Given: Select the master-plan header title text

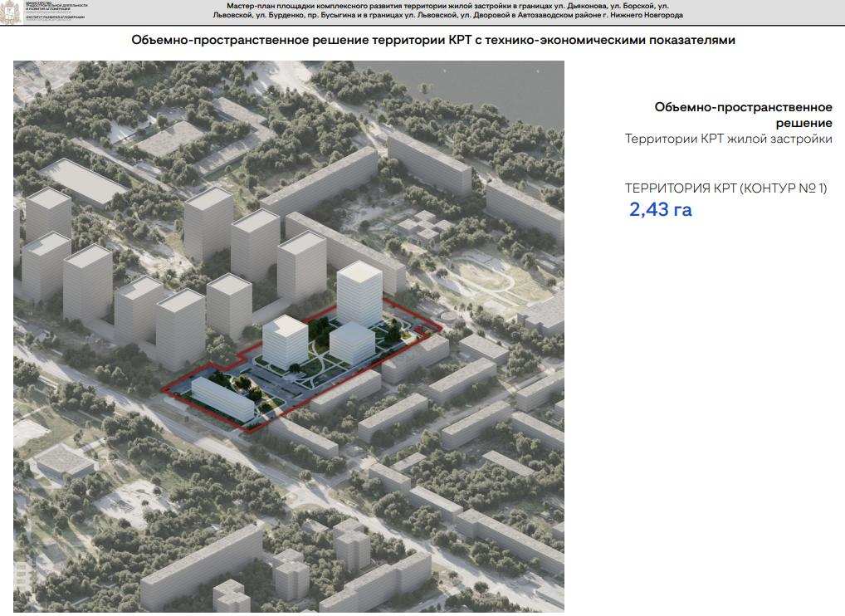Looking at the screenshot, I should pos(448,11).
